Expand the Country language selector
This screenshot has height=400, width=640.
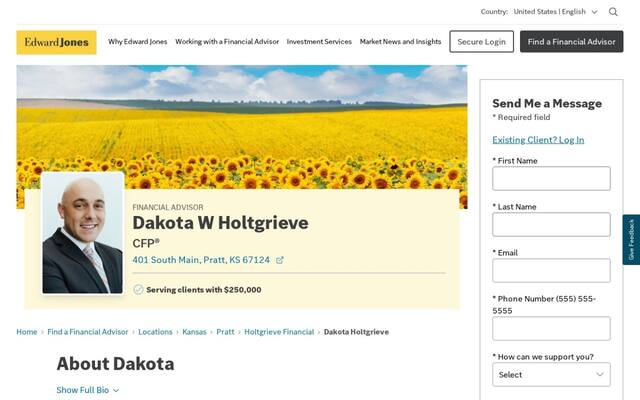coord(556,12)
